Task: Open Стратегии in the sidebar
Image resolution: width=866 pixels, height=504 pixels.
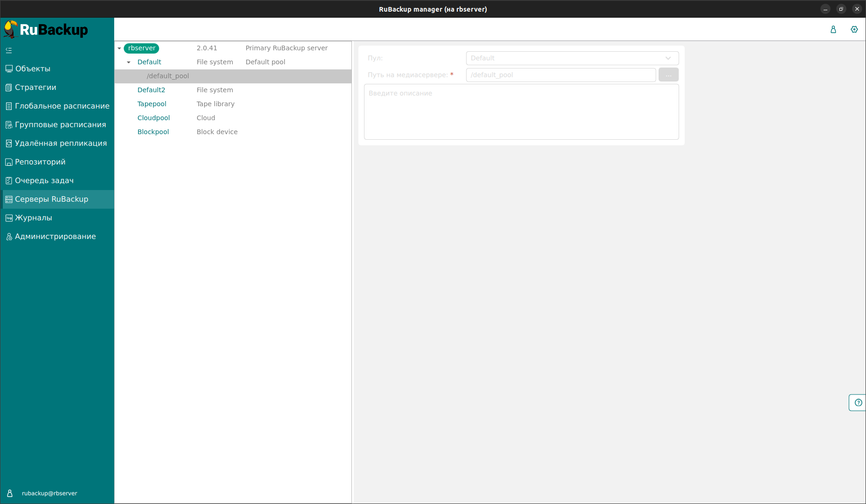Action: coord(35,88)
